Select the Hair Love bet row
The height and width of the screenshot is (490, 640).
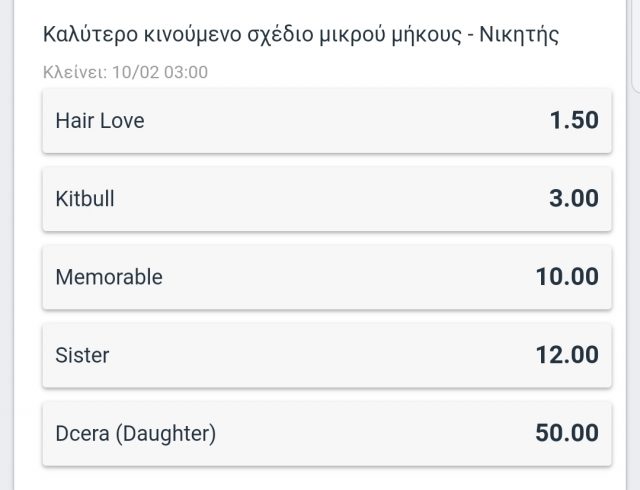pos(327,121)
